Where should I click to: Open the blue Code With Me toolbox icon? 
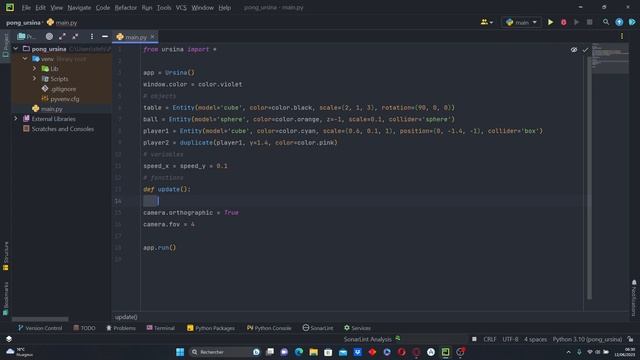632,22
